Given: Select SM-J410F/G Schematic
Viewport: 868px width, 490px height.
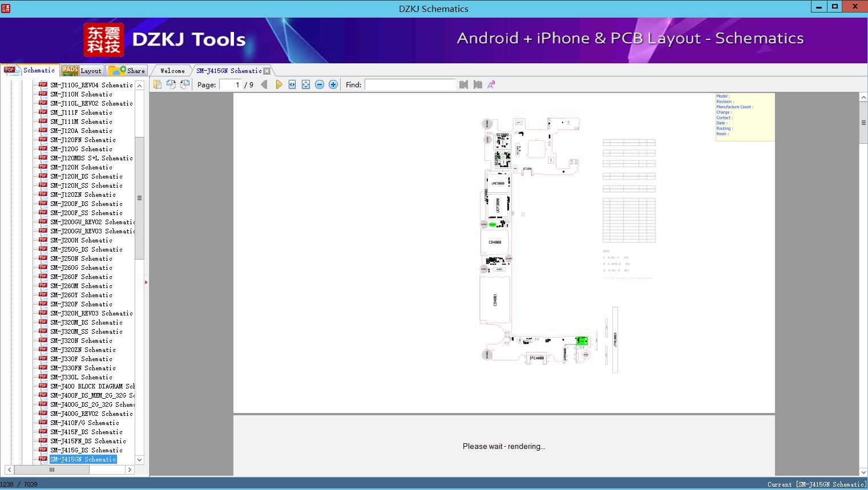Looking at the screenshot, I should coord(84,423).
